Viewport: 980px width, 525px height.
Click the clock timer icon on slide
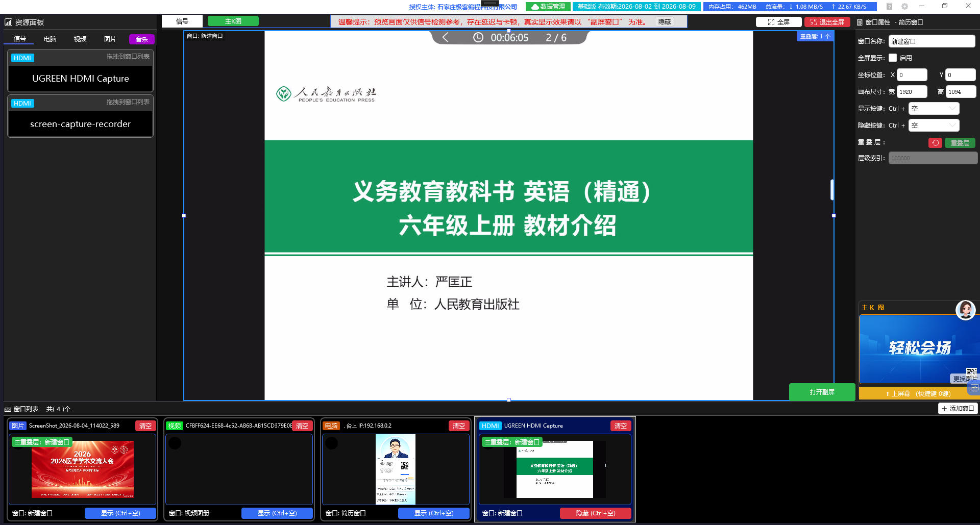coord(478,38)
